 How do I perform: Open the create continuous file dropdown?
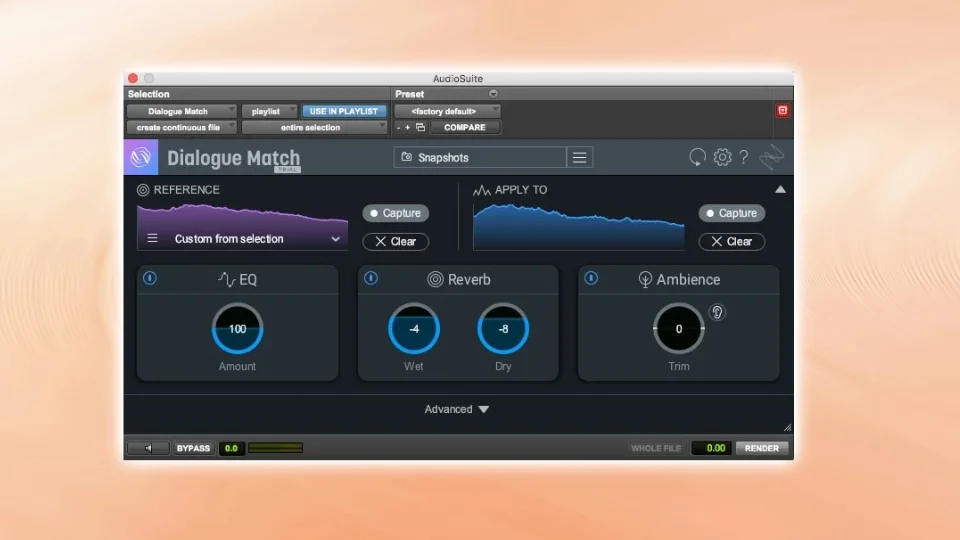tap(182, 127)
